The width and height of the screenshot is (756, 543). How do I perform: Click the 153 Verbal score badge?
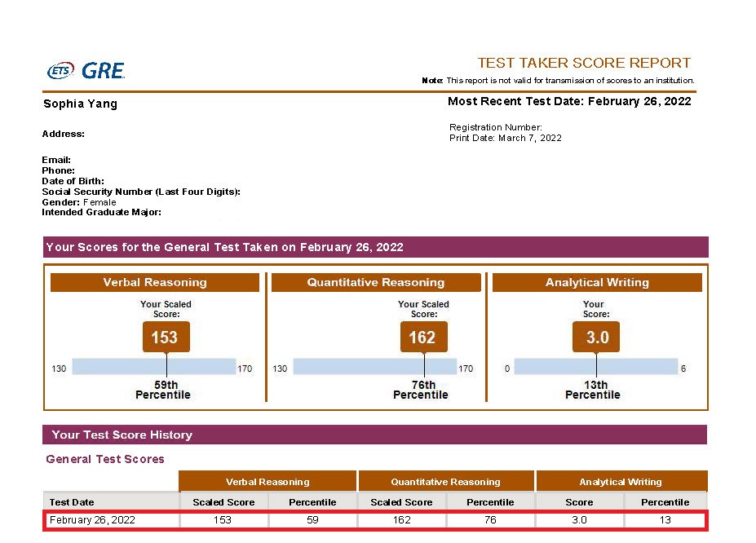(x=166, y=337)
